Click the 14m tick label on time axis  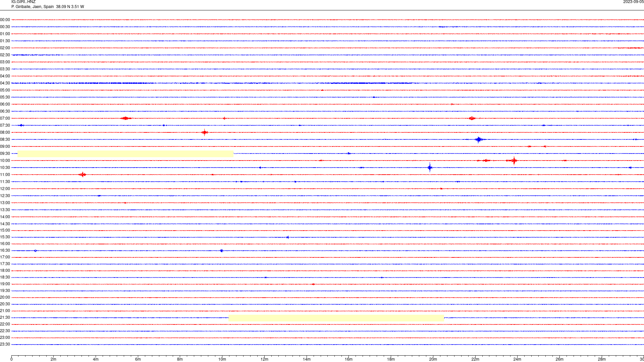point(307,359)
